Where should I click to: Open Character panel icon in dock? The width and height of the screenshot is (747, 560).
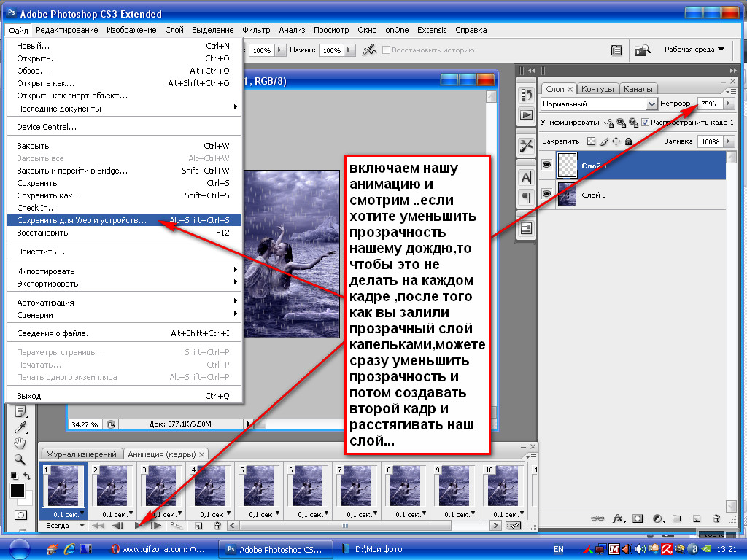coord(527,178)
